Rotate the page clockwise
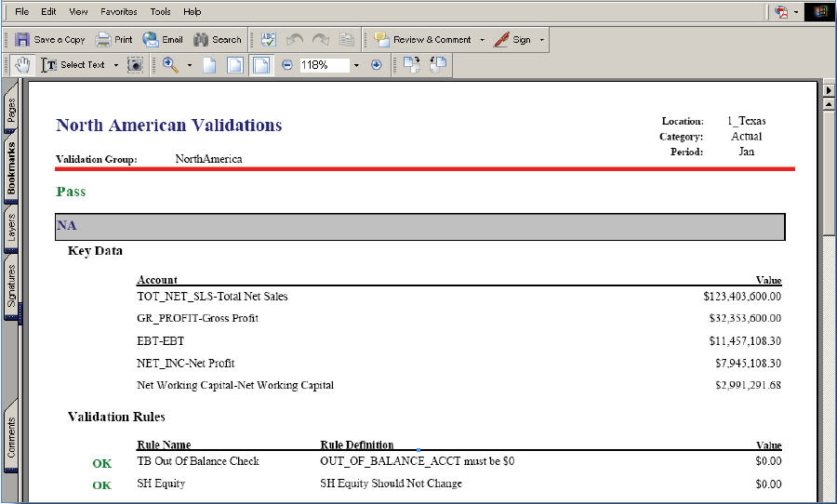 pyautogui.click(x=412, y=64)
